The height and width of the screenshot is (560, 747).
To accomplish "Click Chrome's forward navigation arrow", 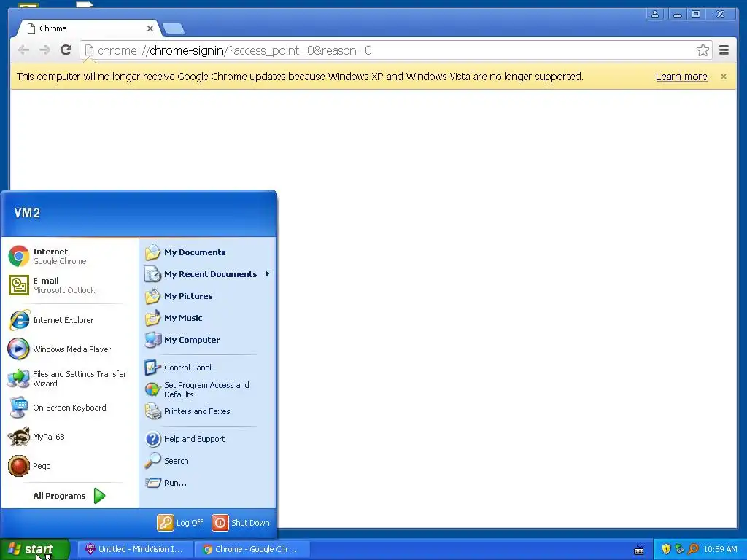I will click(44, 50).
